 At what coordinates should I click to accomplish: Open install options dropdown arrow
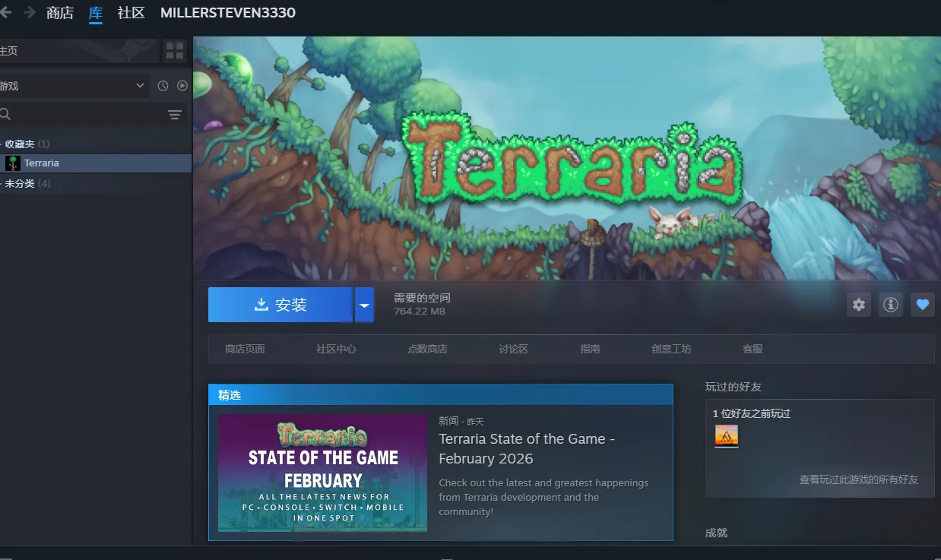pos(364,305)
